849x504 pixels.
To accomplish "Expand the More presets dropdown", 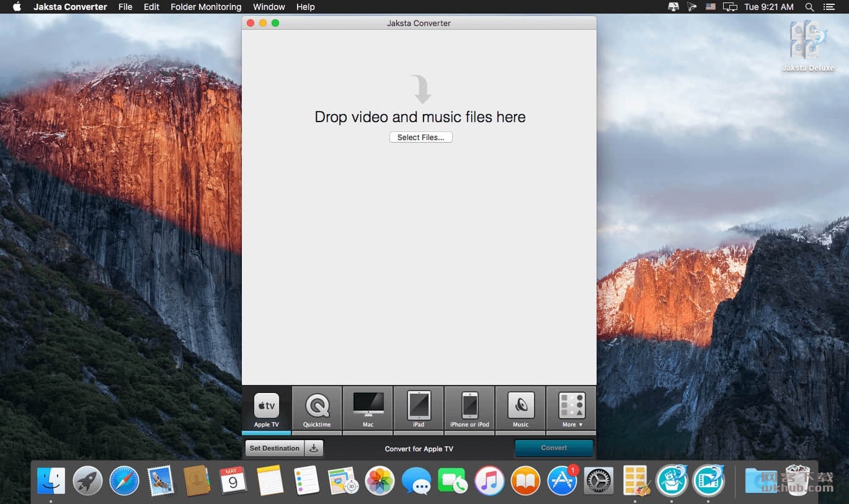I will [572, 409].
